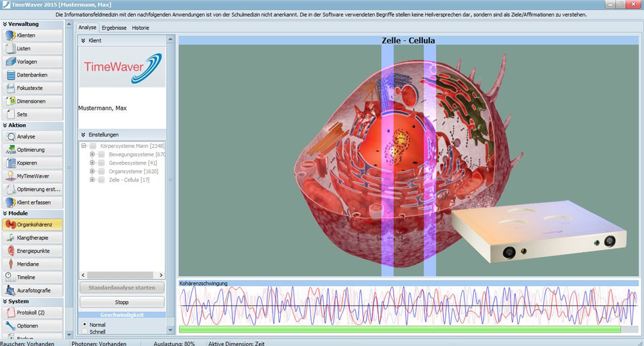Toggle the Gewebesysteme checkbox

pyautogui.click(x=102, y=163)
